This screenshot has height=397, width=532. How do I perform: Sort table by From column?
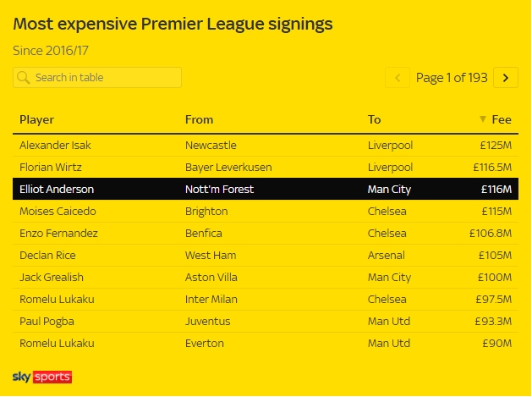click(x=199, y=119)
